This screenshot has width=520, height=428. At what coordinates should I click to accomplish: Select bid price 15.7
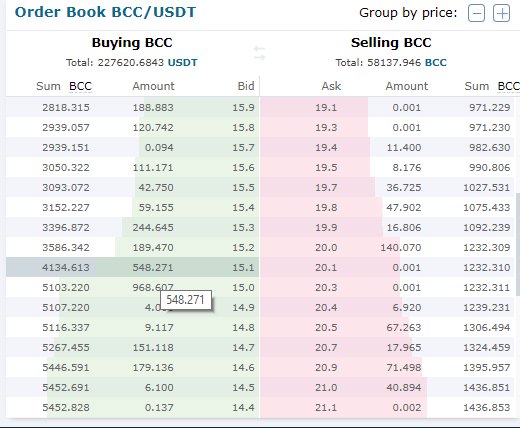(243, 147)
